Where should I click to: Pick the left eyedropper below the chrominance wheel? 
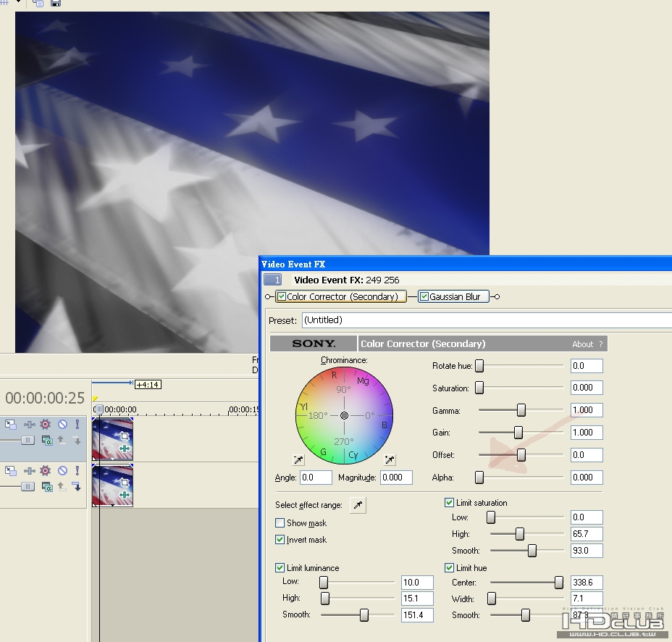point(298,460)
